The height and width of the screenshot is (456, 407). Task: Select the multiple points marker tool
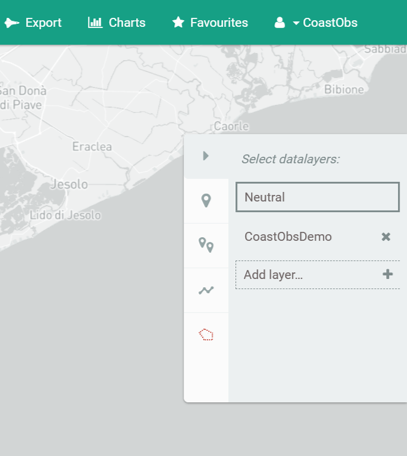click(x=206, y=245)
